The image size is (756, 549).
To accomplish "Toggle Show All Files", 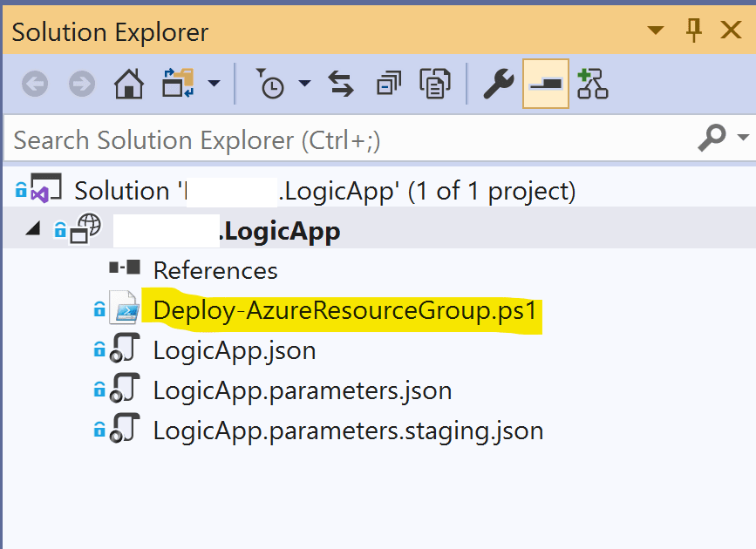I will tap(435, 84).
